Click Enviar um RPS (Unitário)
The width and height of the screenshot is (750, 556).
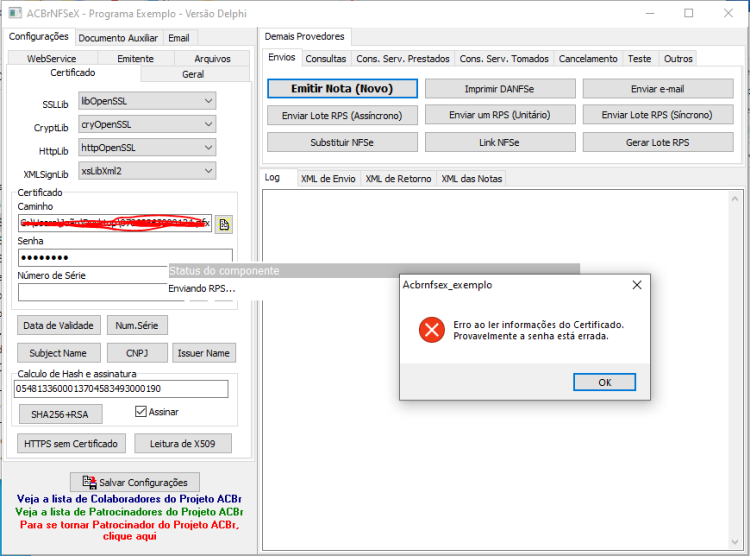click(500, 115)
